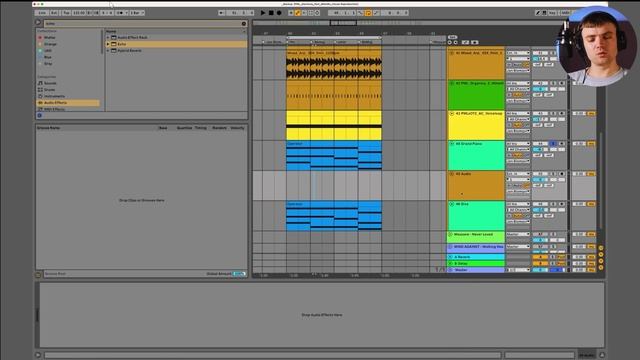Adjust the Groove Pool Global Amount

(239, 274)
